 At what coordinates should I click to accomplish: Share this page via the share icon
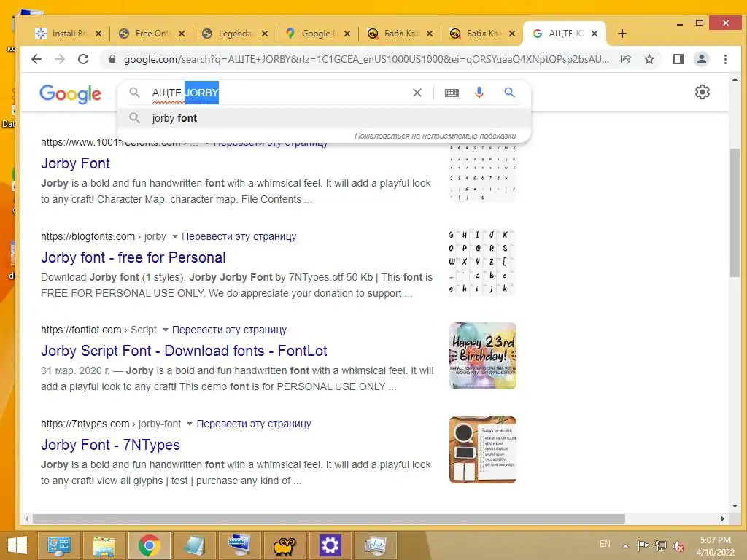[x=625, y=59]
